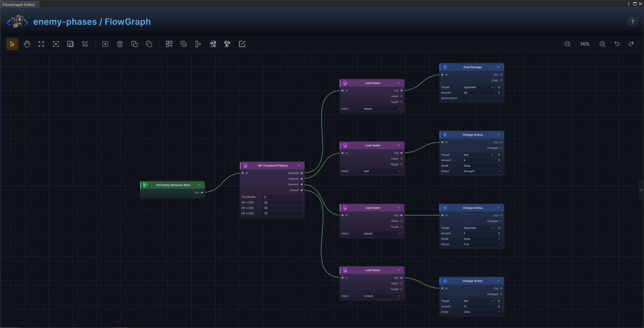Click the select-all checkmark icon

tap(70, 44)
